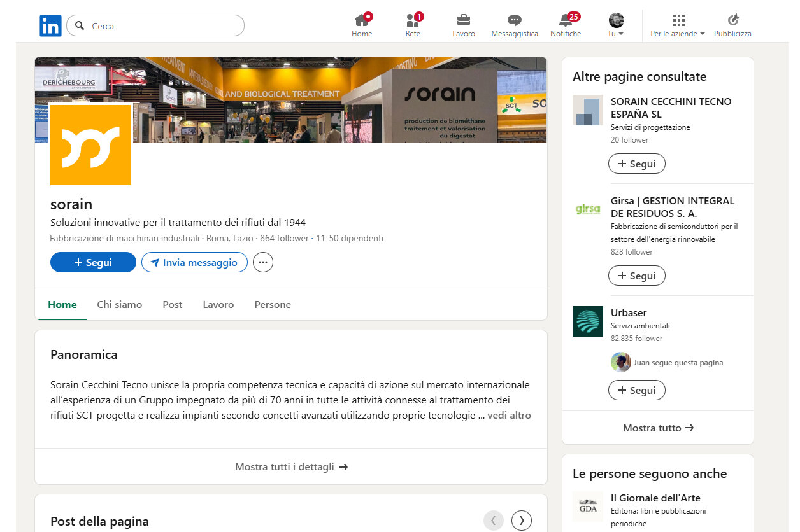Click Mostra tutto in Altre pagine consultate
Screen dimensions: 800x532
tap(658, 428)
